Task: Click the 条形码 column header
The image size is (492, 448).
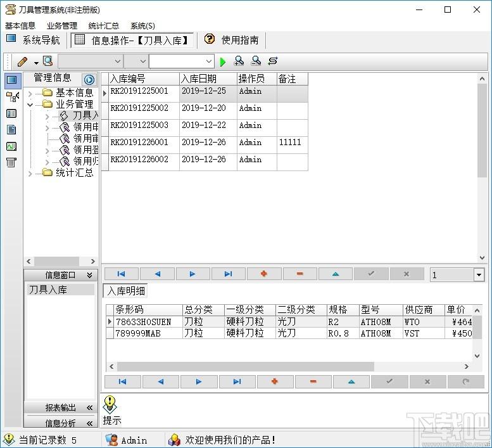Action: [x=148, y=310]
